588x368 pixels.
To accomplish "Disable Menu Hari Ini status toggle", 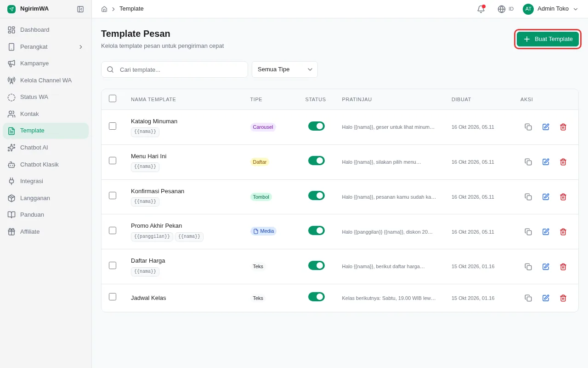I will pos(317,161).
